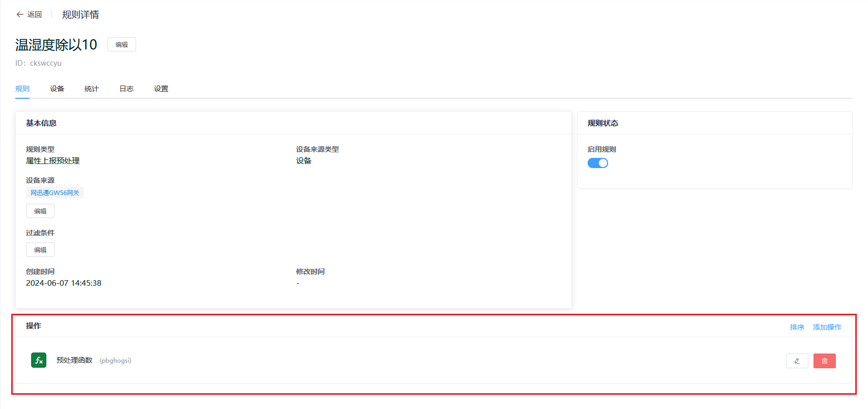The height and width of the screenshot is (409, 868).
Task: Disable the 启用规则 toggle switch
Action: coord(597,163)
